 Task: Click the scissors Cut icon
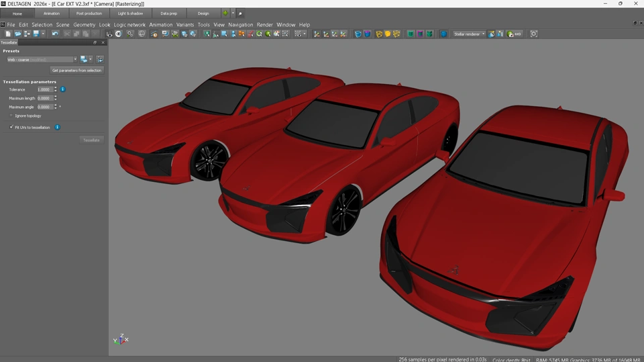click(67, 34)
